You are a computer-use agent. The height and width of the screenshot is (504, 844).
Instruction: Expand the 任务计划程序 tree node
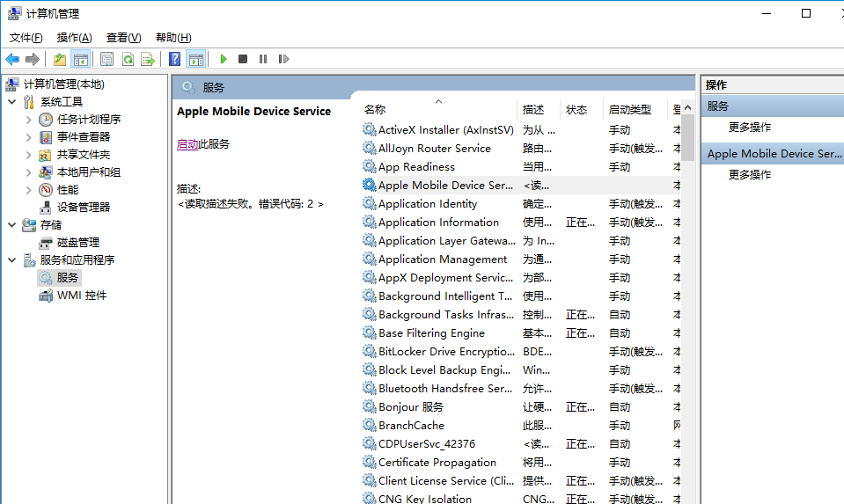coord(29,120)
